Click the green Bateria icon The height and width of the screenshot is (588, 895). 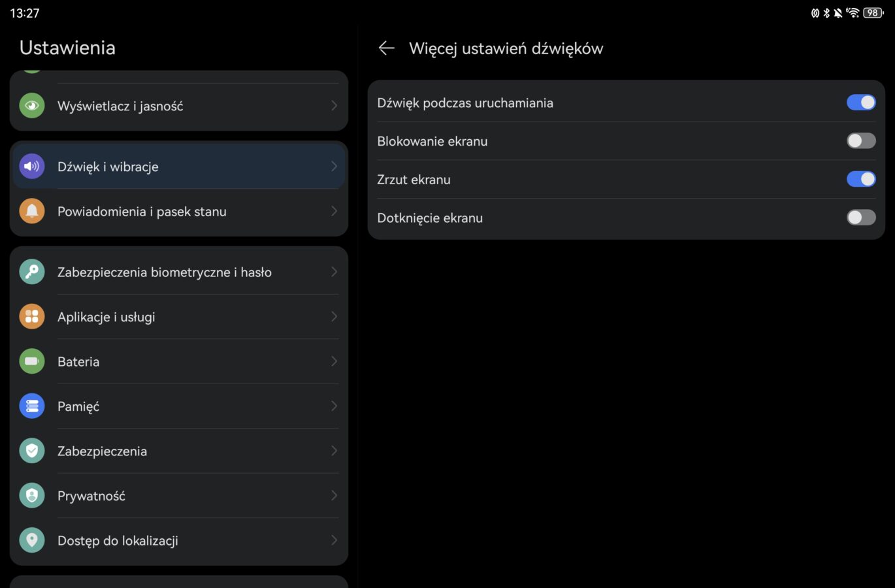click(32, 361)
